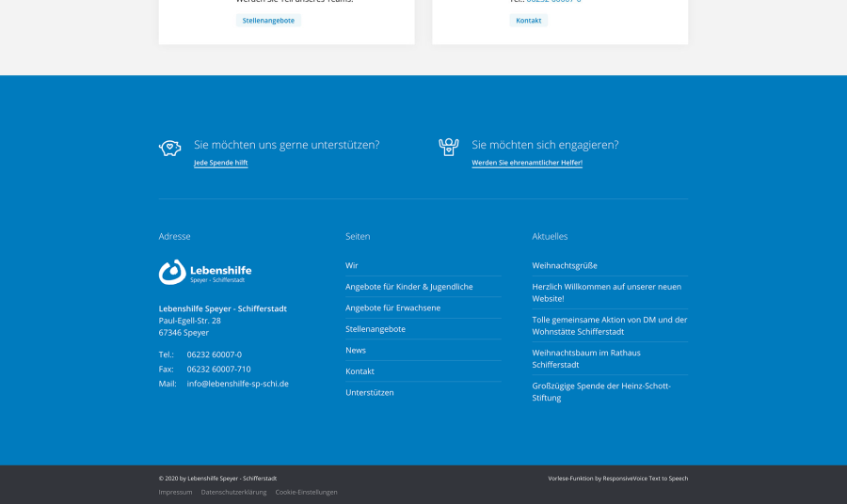The height and width of the screenshot is (504, 847).
Task: Open 'Angebote für Kinder & Jugendliche'
Action: click(x=409, y=287)
